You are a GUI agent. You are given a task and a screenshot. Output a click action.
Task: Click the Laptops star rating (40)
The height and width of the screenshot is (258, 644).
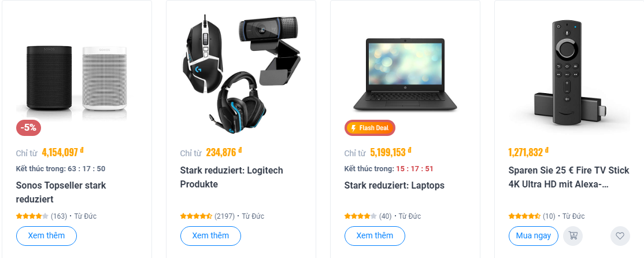[368, 216]
